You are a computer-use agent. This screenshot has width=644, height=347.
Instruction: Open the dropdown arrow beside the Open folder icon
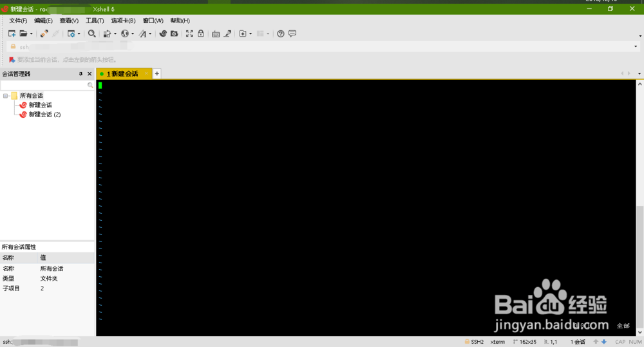31,33
